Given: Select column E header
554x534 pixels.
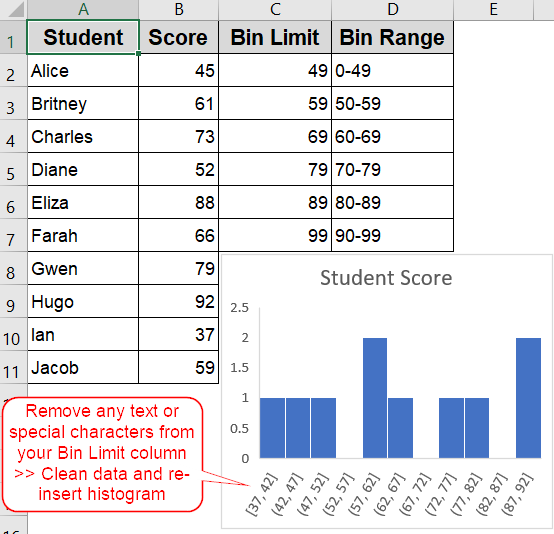Looking at the screenshot, I should (x=494, y=10).
